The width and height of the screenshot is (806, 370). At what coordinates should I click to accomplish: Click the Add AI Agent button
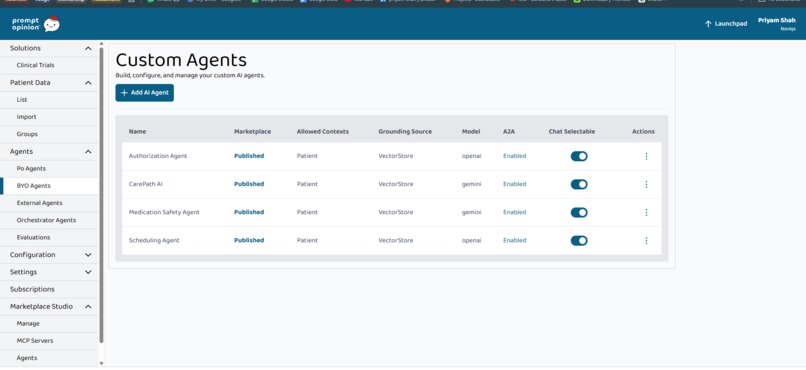point(144,93)
